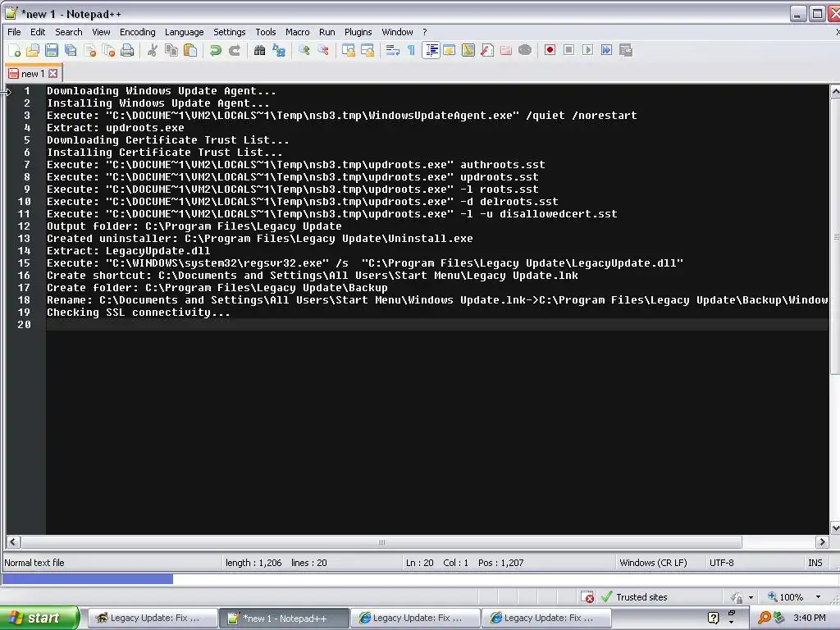Open the Macro menu
The image size is (840, 630).
point(297,32)
